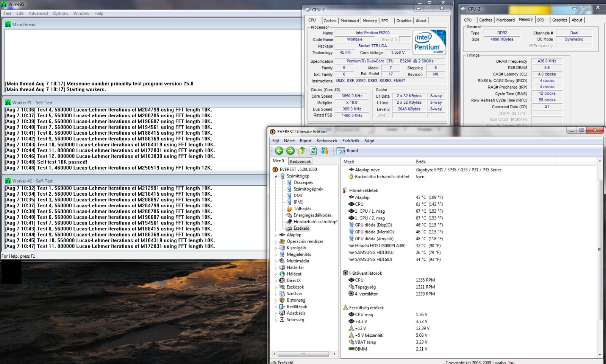
Task: Click the Worker #1 Self-Test window icon
Action: 8,103
